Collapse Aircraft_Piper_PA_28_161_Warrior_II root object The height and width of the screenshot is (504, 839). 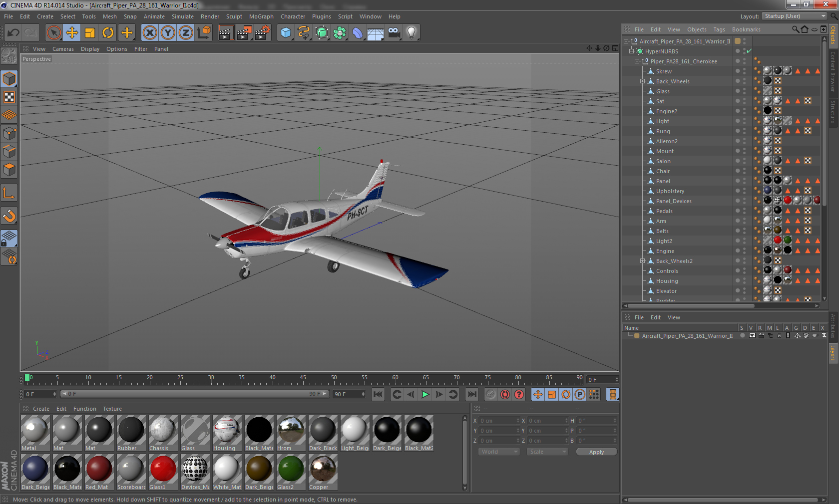(x=626, y=41)
